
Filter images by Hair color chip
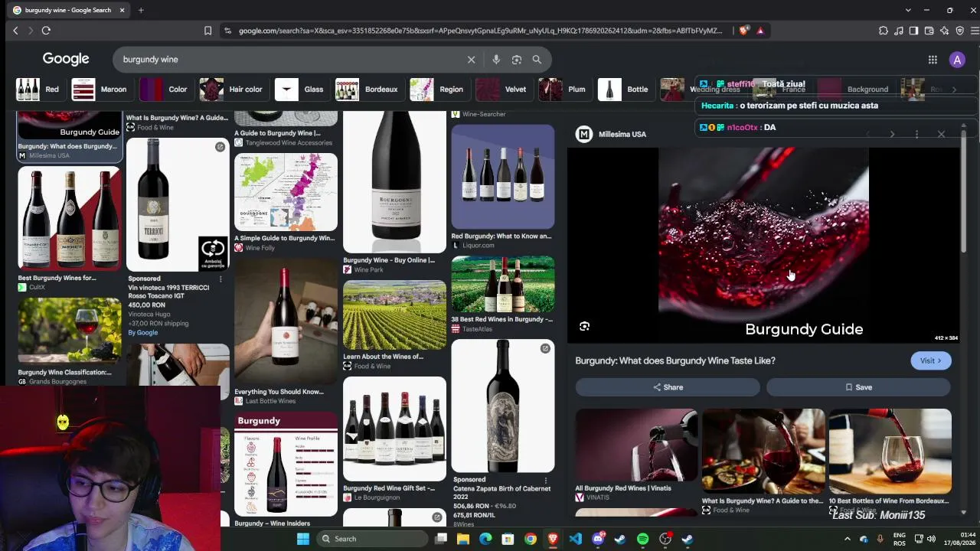tap(232, 90)
